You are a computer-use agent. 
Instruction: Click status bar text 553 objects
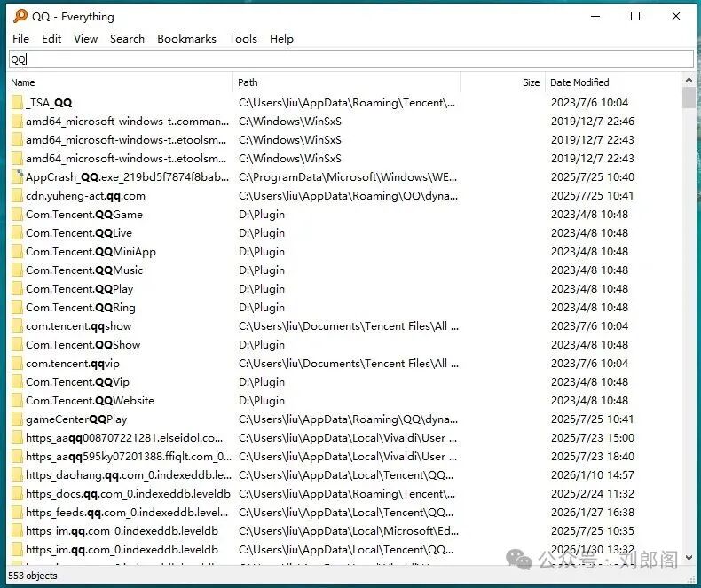point(33,576)
